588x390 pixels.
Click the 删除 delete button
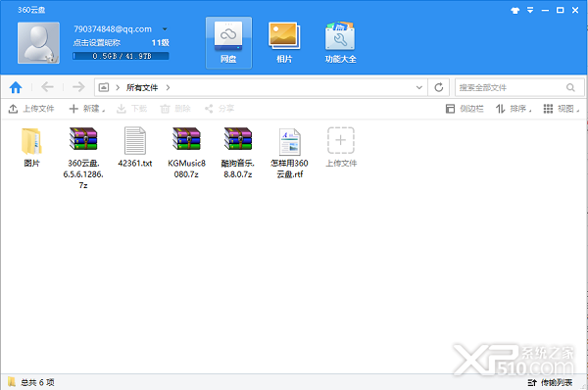[175, 109]
